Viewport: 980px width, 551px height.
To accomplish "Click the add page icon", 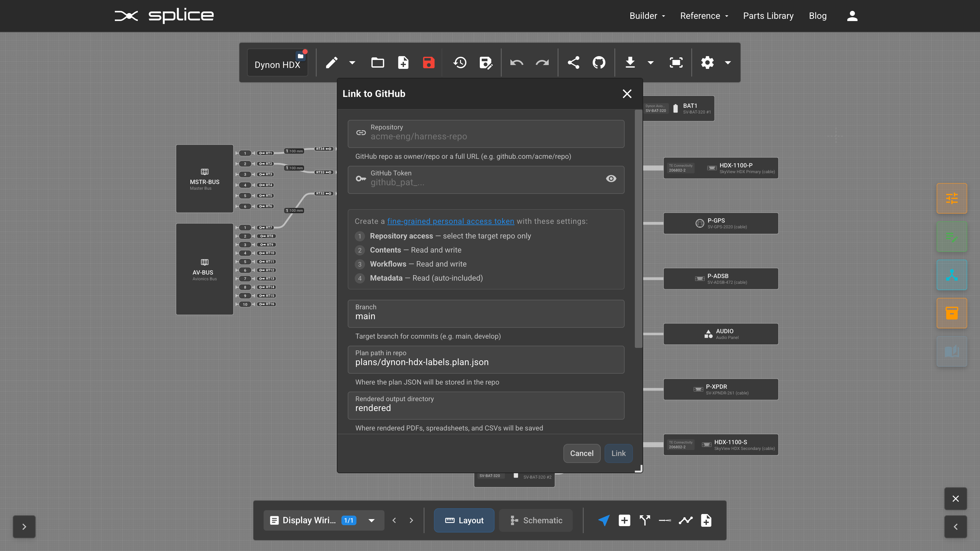I will [x=706, y=520].
